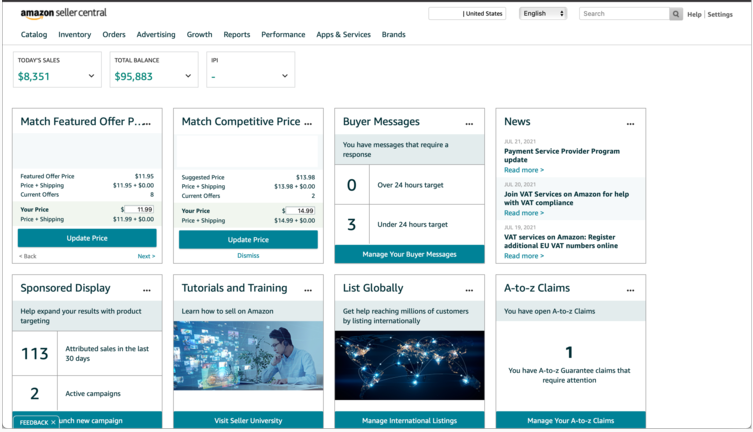The image size is (753, 432).
Task: Open A-to-z Claims card options menu
Action: 631,290
